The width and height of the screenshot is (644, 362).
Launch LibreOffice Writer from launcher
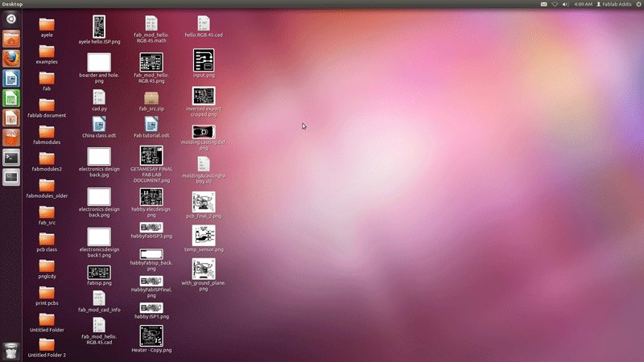[x=11, y=78]
